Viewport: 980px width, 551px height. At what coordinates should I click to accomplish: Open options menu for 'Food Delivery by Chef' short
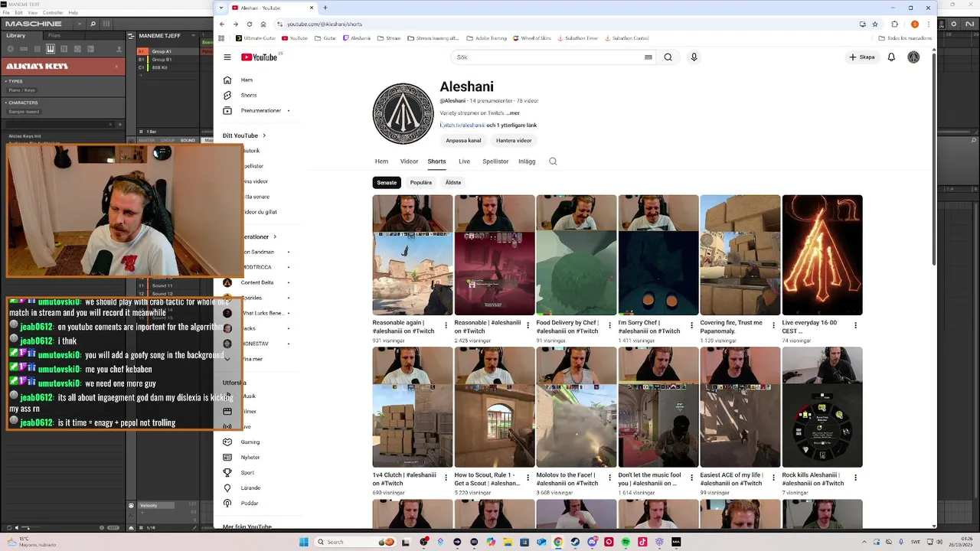tap(609, 325)
